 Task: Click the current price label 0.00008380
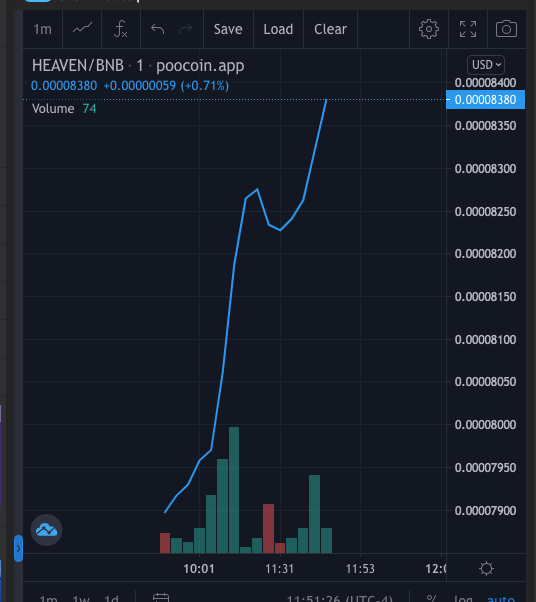pyautogui.click(x=485, y=100)
